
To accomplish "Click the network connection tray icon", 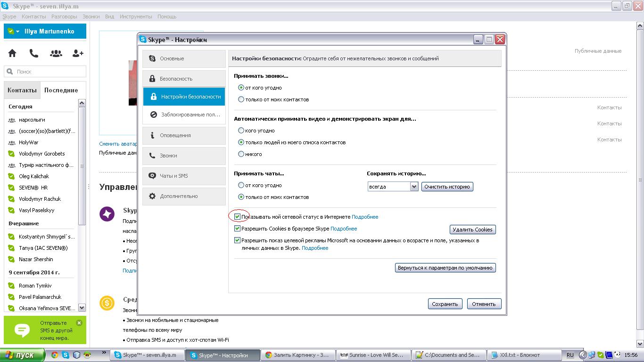I will (x=592, y=355).
